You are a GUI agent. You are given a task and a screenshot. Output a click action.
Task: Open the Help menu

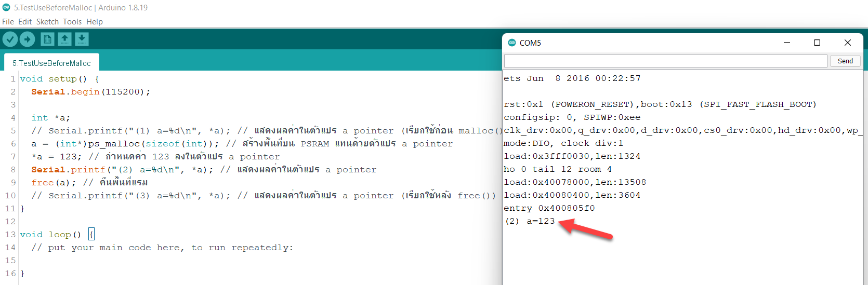pos(95,22)
